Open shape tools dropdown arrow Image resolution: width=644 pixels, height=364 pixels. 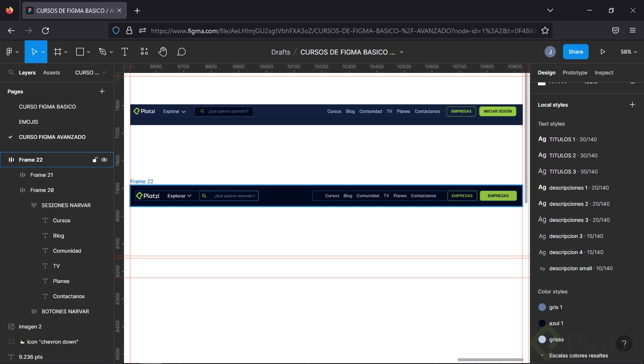click(89, 52)
